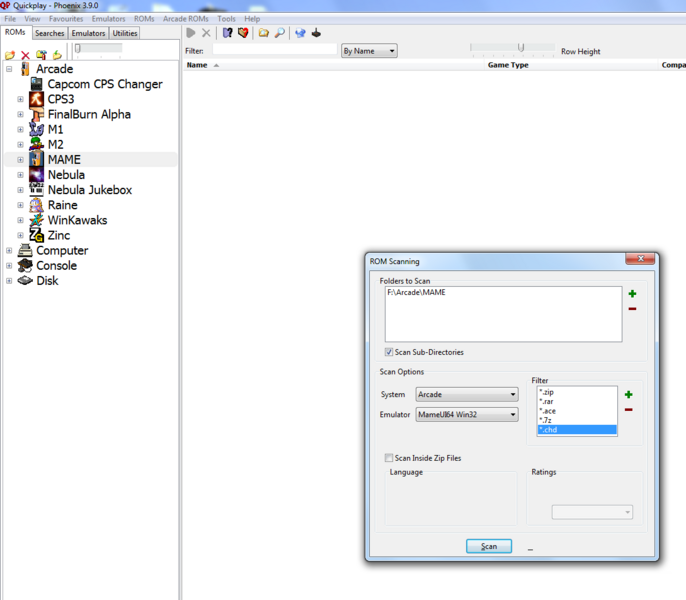686x600 pixels.
Task: Open the File menu
Action: click(10, 19)
